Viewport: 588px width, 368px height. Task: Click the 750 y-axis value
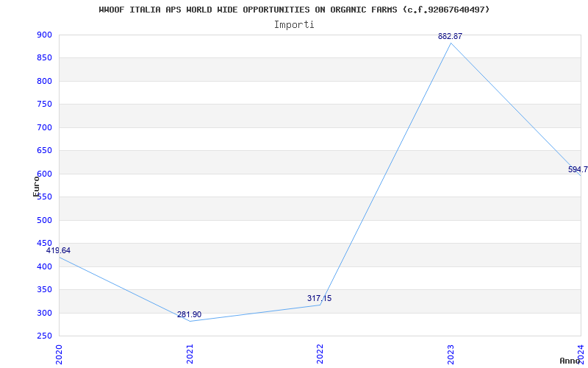pos(44,105)
